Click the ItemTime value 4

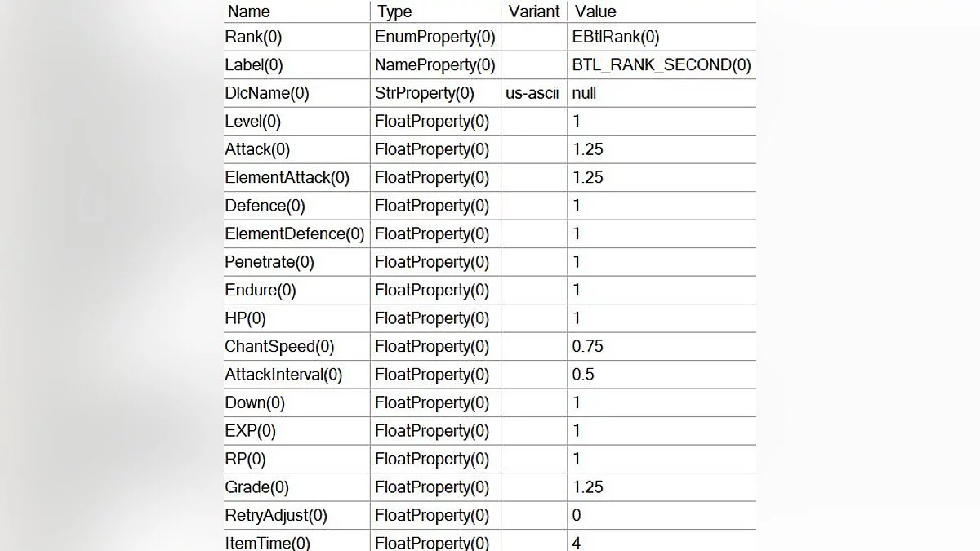pyautogui.click(x=577, y=543)
